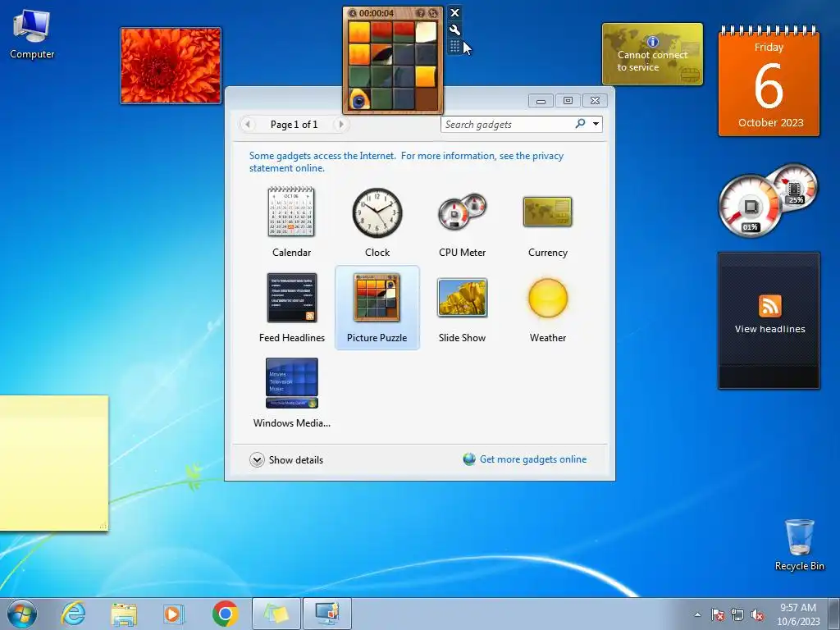840x630 pixels.
Task: Switch to Desktop Gadget Gallery taskbar button
Action: click(327, 614)
